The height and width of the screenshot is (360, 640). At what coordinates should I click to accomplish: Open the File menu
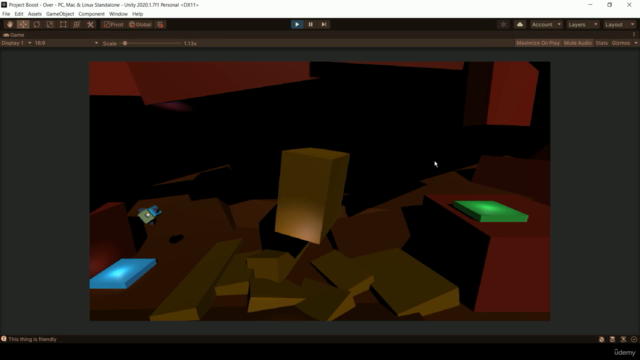[x=6, y=14]
